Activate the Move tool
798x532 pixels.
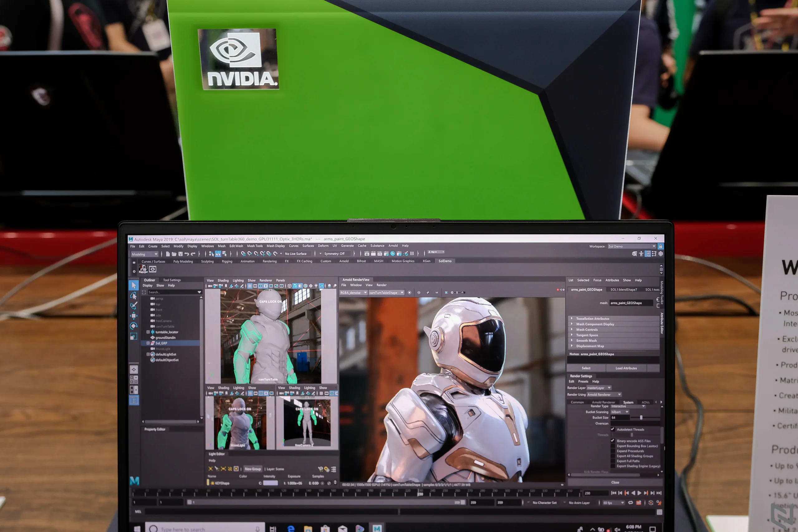(134, 316)
